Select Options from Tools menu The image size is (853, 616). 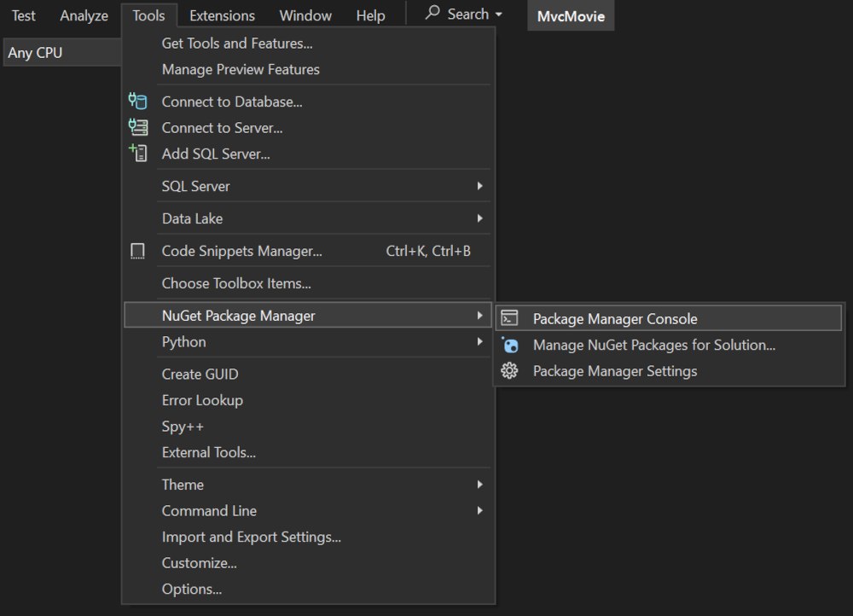(192, 589)
